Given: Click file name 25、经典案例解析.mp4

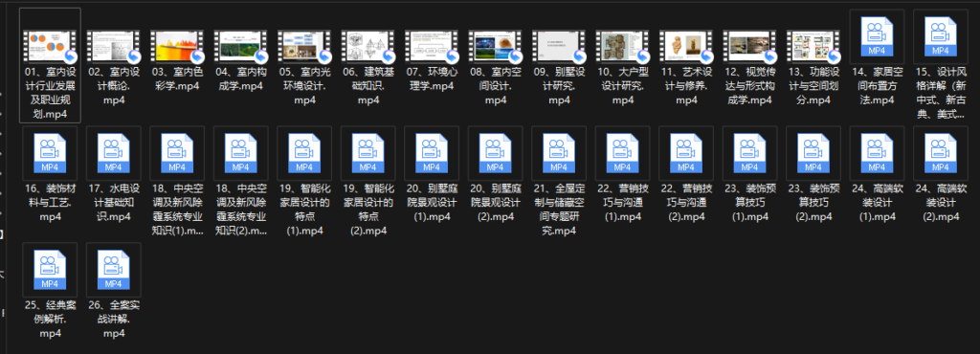Looking at the screenshot, I should coord(50,319).
